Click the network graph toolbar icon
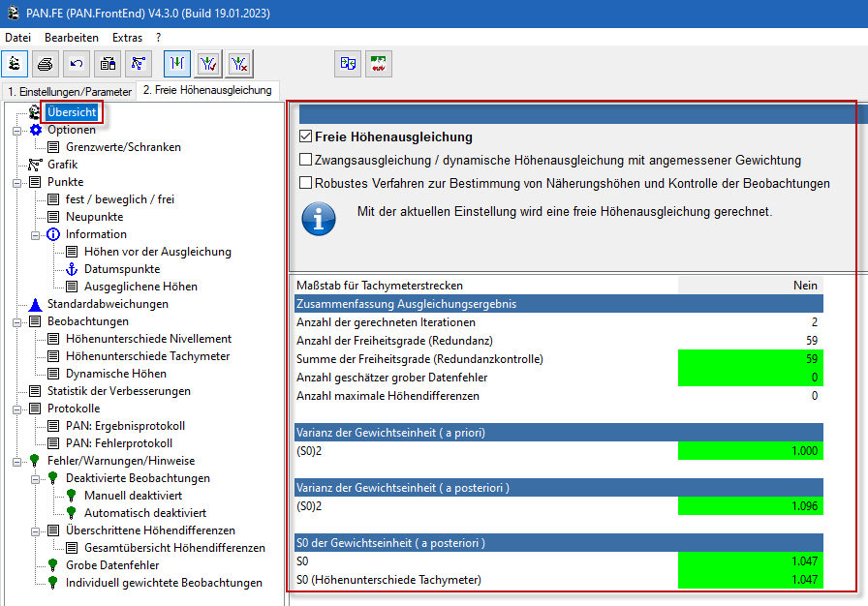868x606 pixels. [139, 64]
